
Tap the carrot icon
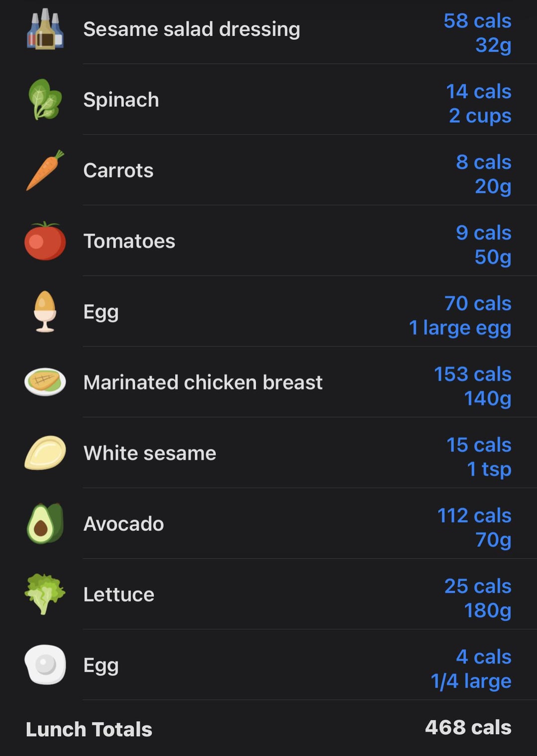click(x=45, y=170)
